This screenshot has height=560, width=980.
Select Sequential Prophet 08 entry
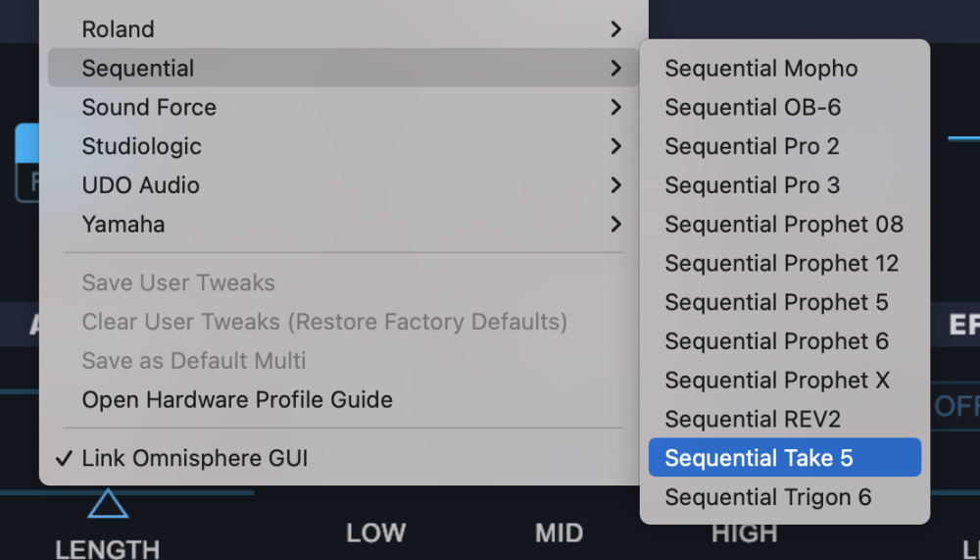784,225
